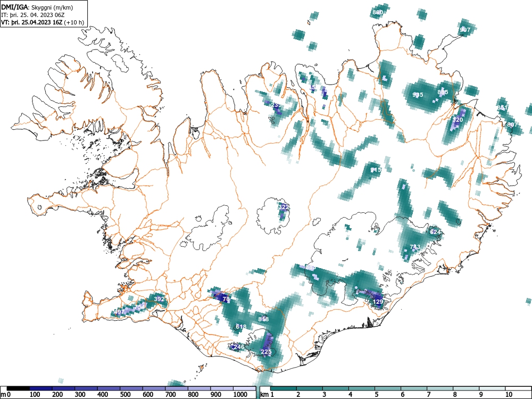532x399 pixels.
Task: Select the 915 visibility label
Action: pyautogui.click(x=376, y=170)
